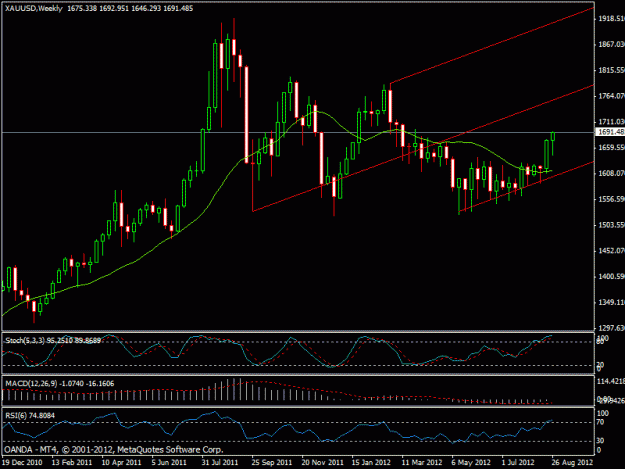625x469 pixels.
Task: Select the 10 Apr 2011 date label
Action: [x=122, y=462]
